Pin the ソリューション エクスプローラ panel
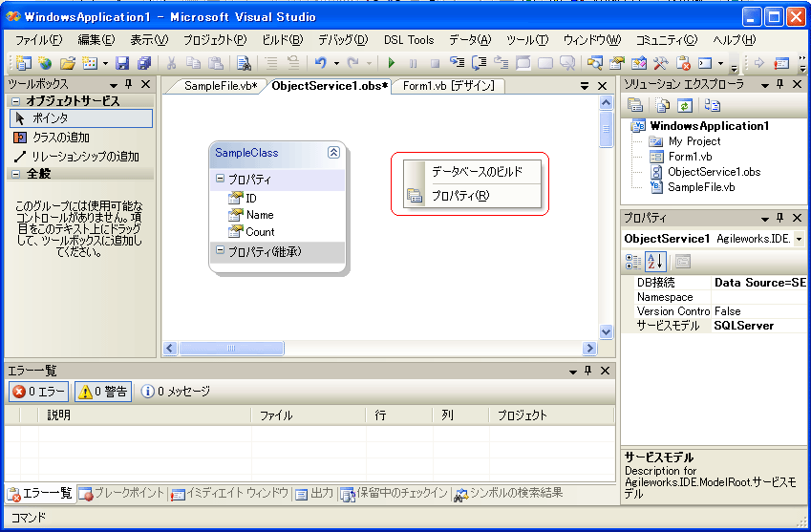 click(780, 84)
